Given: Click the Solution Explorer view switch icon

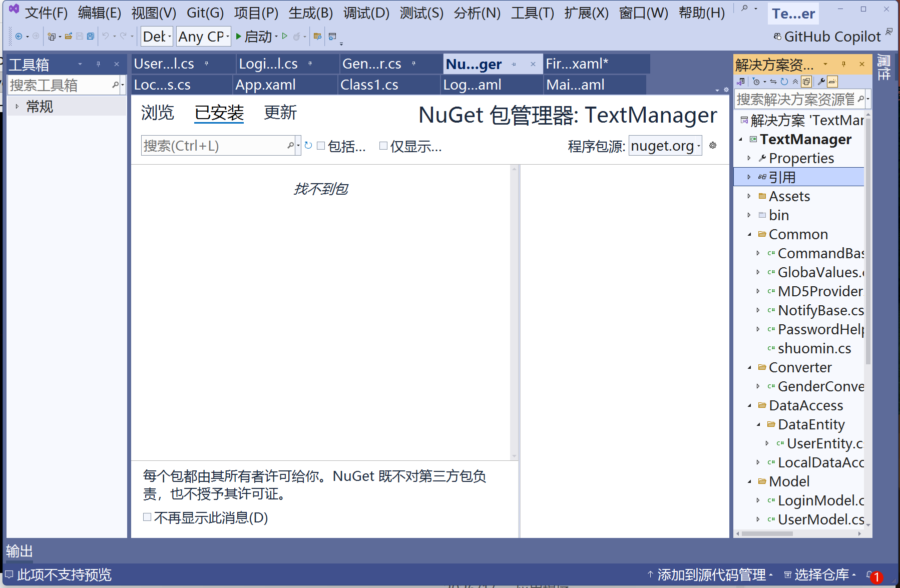Looking at the screenshot, I should [x=741, y=82].
